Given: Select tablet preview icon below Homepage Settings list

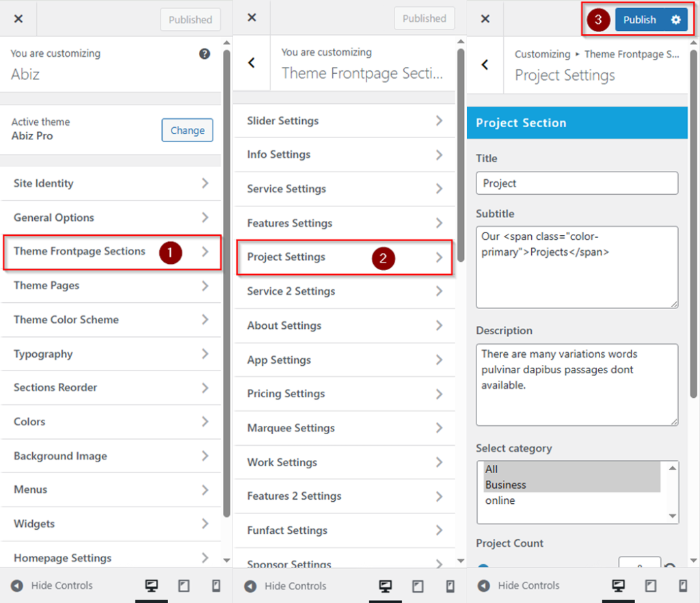Looking at the screenshot, I should click(x=184, y=585).
